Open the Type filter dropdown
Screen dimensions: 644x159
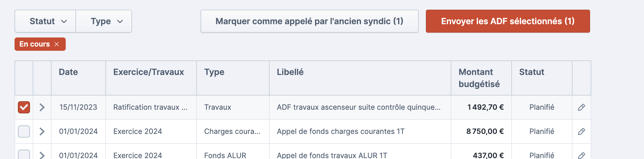[x=104, y=21]
